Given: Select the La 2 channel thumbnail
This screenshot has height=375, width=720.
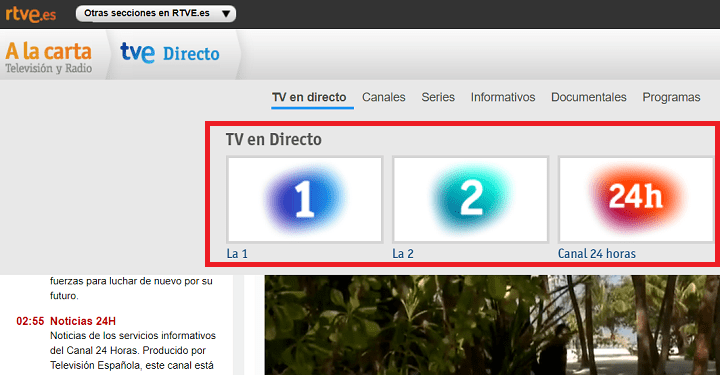Looking at the screenshot, I should [x=470, y=200].
